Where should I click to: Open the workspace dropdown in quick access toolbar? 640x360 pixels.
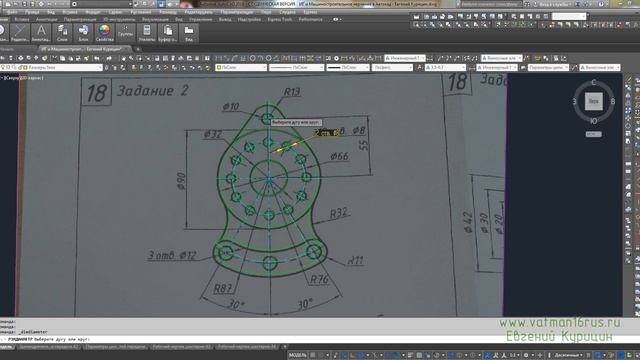coord(102,4)
